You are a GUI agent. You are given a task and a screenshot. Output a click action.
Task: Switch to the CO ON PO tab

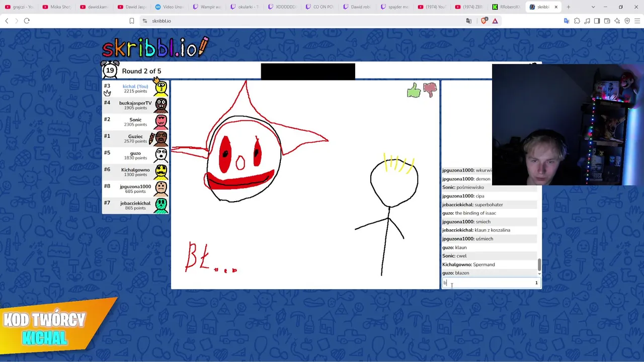320,7
